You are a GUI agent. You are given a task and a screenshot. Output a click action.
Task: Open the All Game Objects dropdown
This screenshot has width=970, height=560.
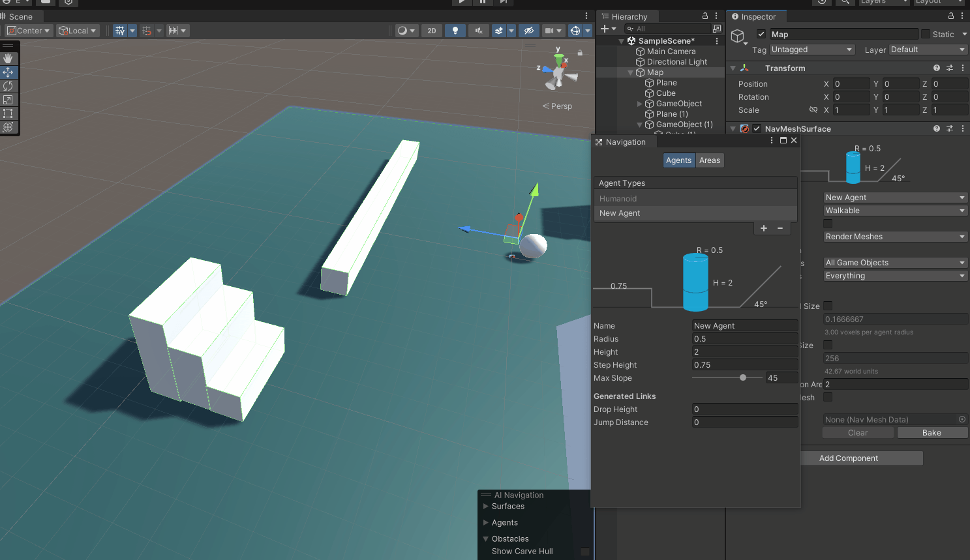[895, 263]
